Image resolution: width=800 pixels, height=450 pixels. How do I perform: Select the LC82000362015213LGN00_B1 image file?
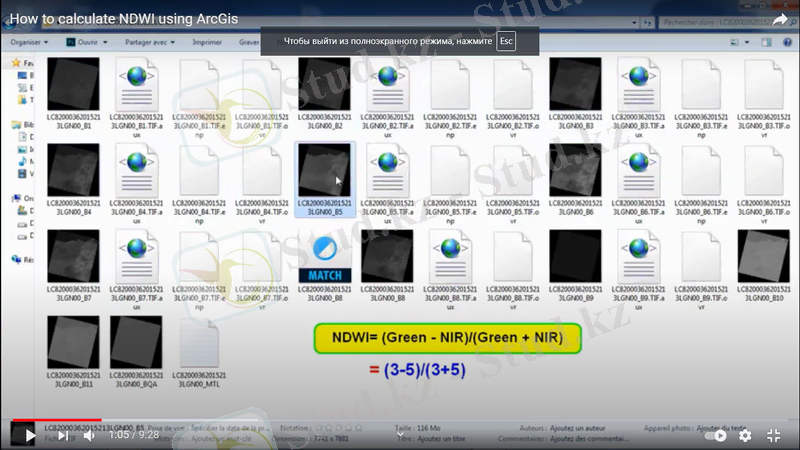(73, 85)
